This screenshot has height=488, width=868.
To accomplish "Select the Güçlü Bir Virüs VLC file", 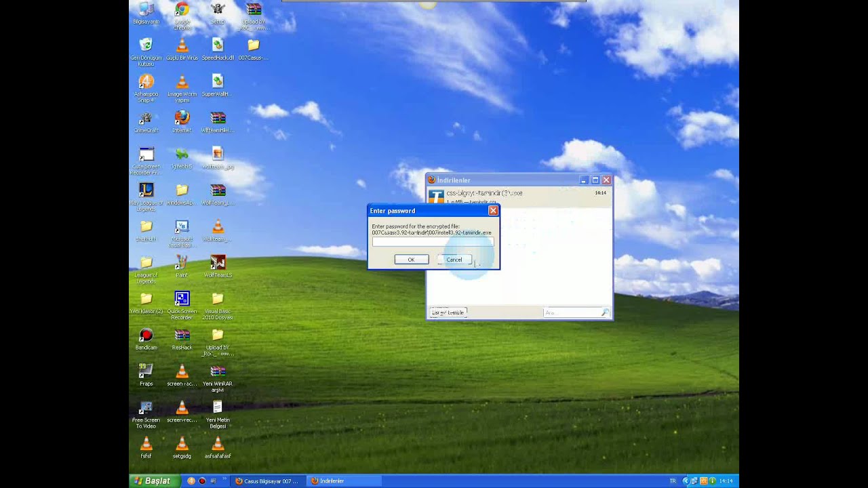I will 182,49.
